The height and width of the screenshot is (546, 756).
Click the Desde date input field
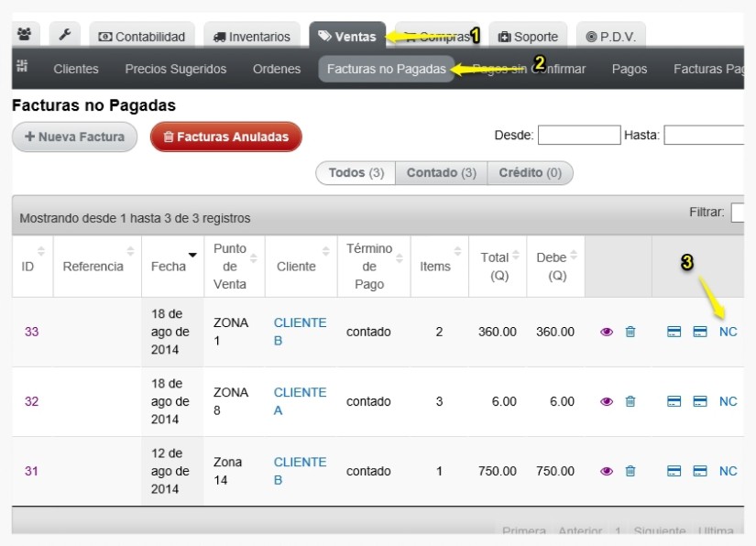[x=579, y=135]
